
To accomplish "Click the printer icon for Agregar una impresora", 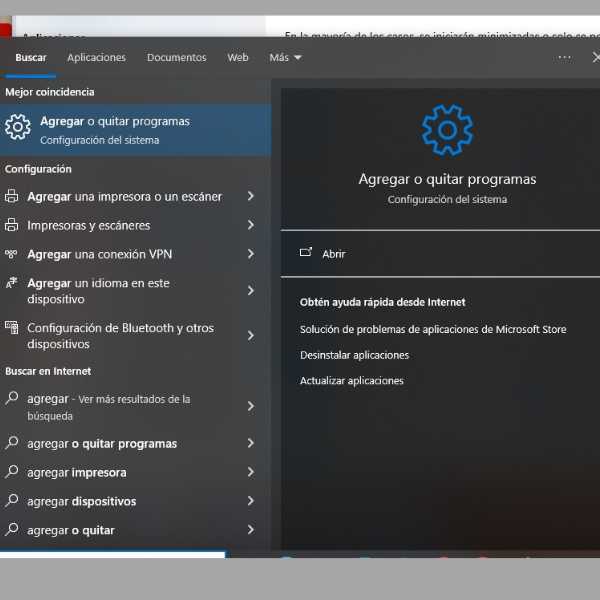I will click(x=12, y=197).
